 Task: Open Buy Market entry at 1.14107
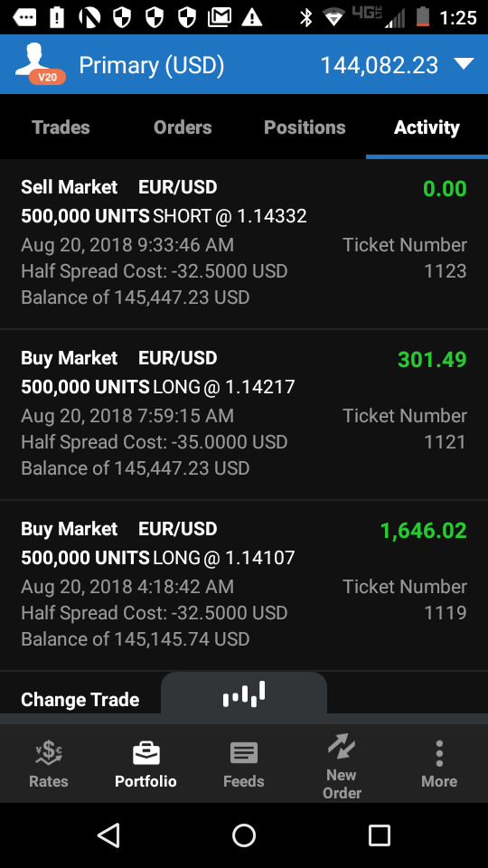[244, 586]
